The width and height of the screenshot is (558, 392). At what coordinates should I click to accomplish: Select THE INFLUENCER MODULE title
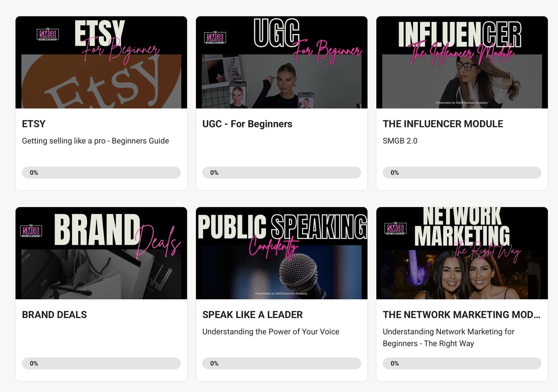pos(443,124)
